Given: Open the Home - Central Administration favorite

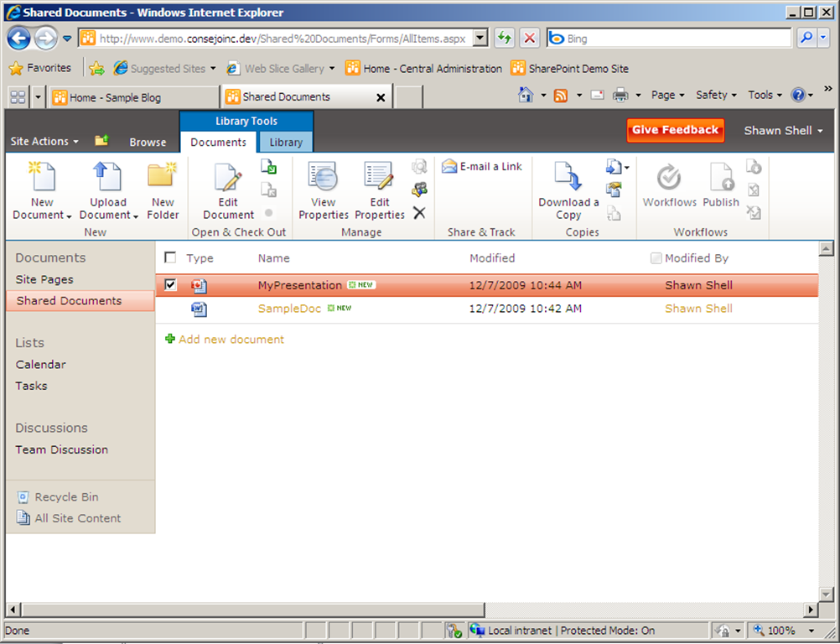Looking at the screenshot, I should click(x=423, y=69).
